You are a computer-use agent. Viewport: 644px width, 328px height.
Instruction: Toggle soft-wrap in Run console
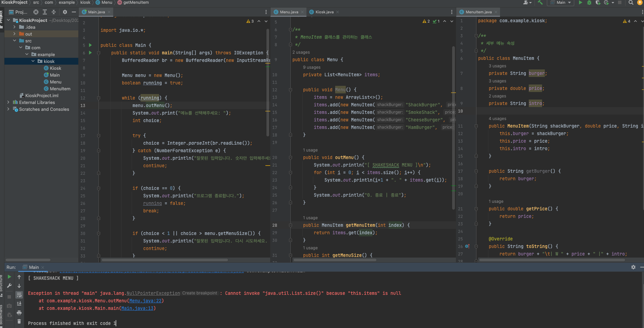coord(19,294)
